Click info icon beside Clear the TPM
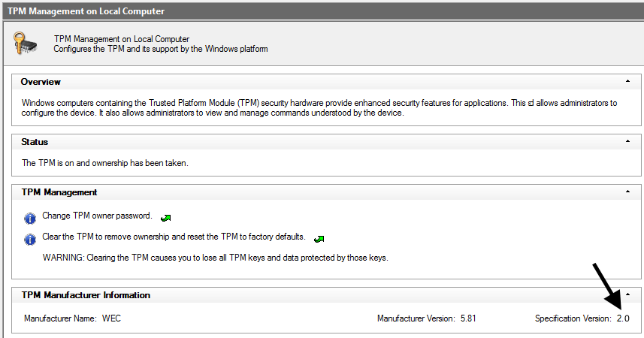Viewport: 644px width, 338px height. (x=30, y=239)
